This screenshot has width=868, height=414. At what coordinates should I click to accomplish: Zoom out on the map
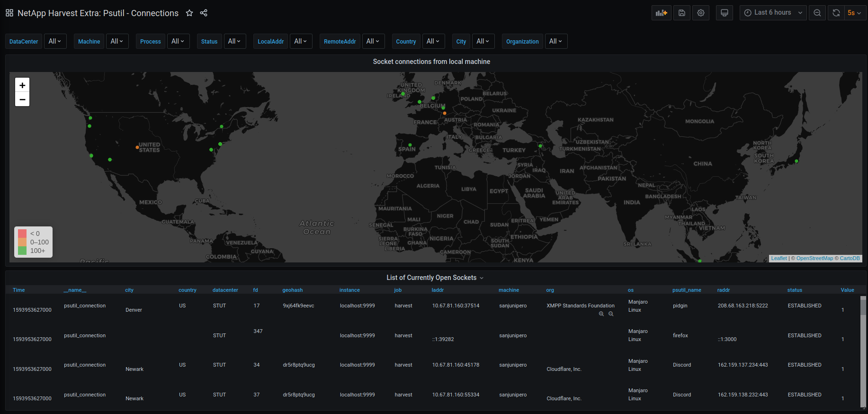(x=22, y=99)
